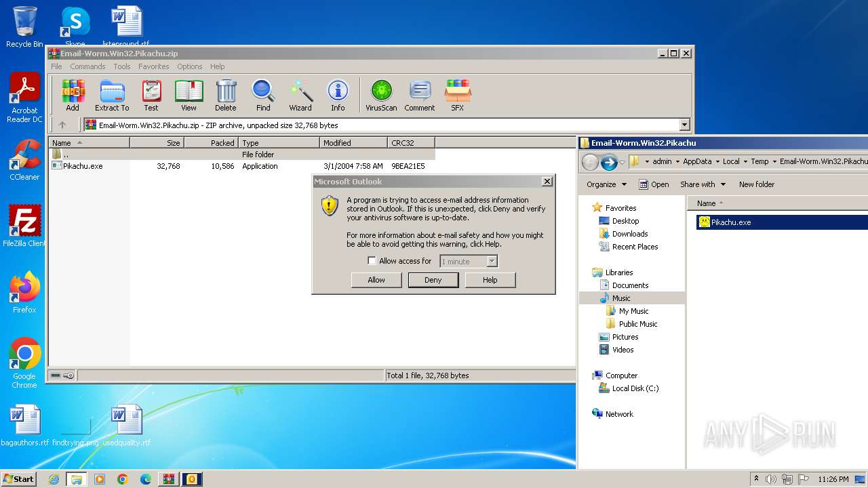Click the Extract To toolbar icon
The image size is (868, 488).
[x=112, y=96]
